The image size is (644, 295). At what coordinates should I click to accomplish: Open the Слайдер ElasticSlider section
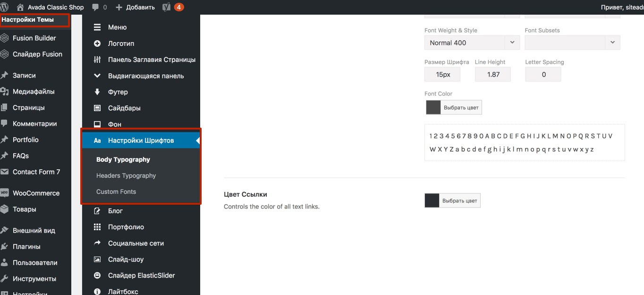point(141,275)
